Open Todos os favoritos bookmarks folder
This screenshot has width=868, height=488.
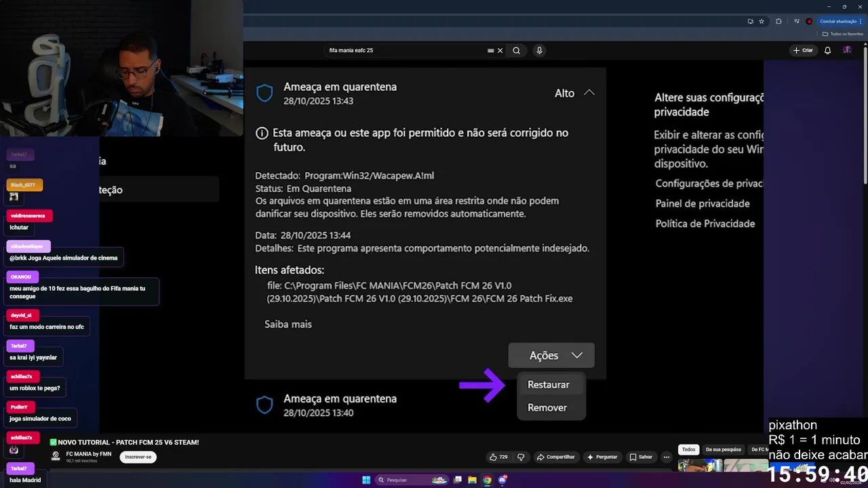coord(843,34)
